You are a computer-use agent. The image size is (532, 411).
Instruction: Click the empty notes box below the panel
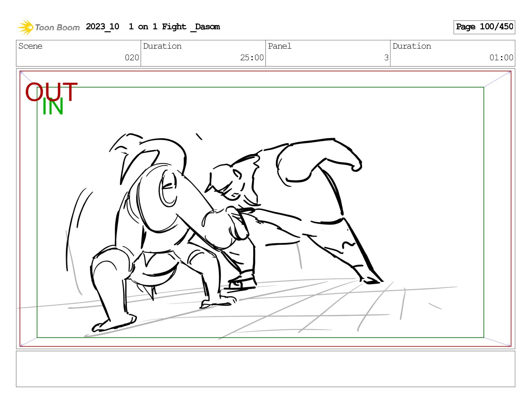tap(266, 369)
